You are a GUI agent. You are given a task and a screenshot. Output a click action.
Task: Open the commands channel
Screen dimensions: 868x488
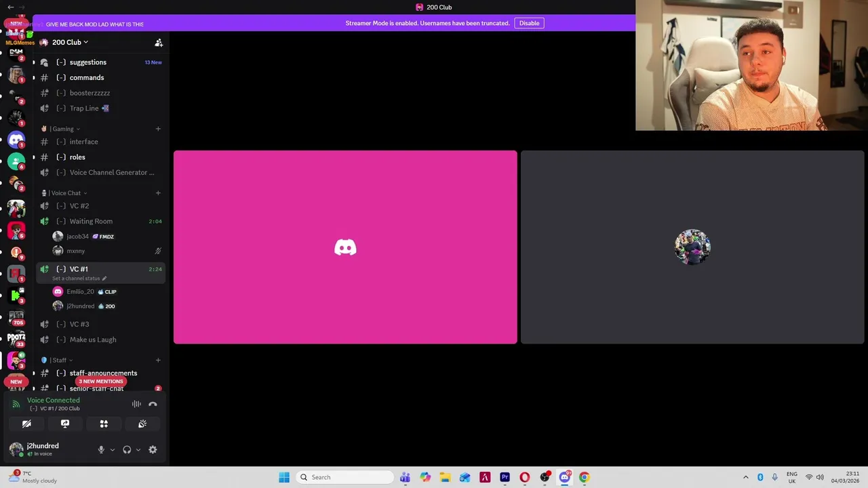[x=100, y=77]
